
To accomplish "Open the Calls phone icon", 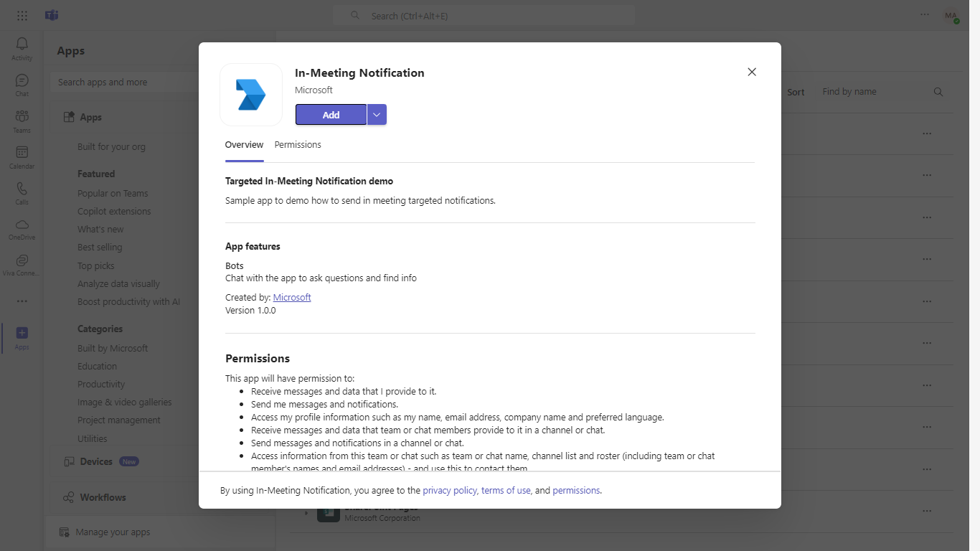I will coord(22,188).
